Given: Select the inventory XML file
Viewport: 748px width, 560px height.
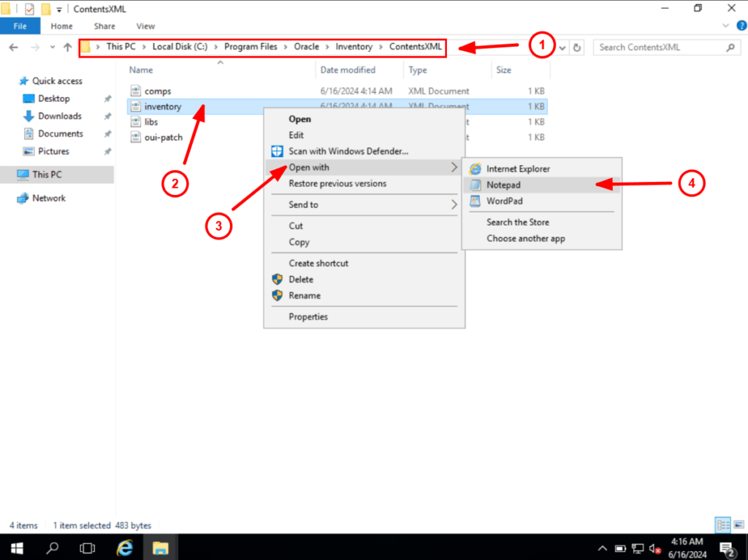Looking at the screenshot, I should [x=163, y=107].
